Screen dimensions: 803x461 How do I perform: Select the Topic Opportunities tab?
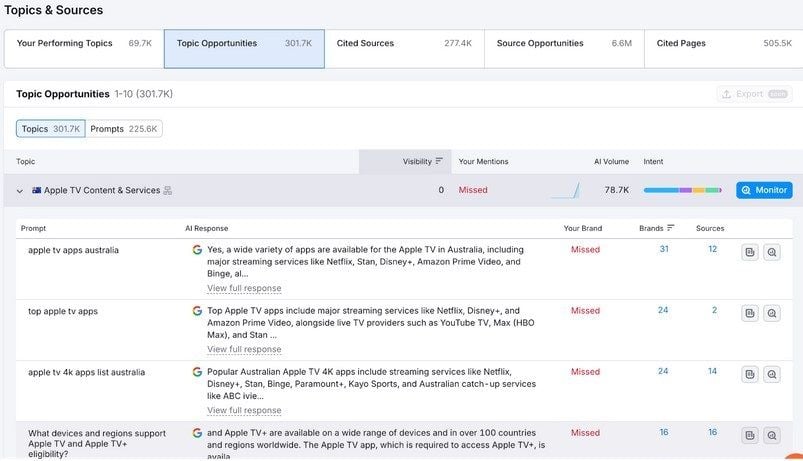244,49
